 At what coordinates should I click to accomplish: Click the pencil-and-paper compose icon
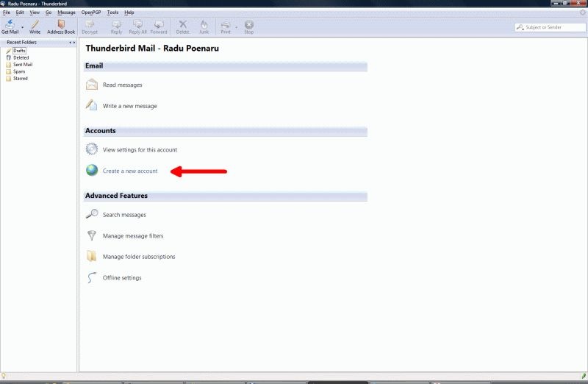tap(91, 105)
